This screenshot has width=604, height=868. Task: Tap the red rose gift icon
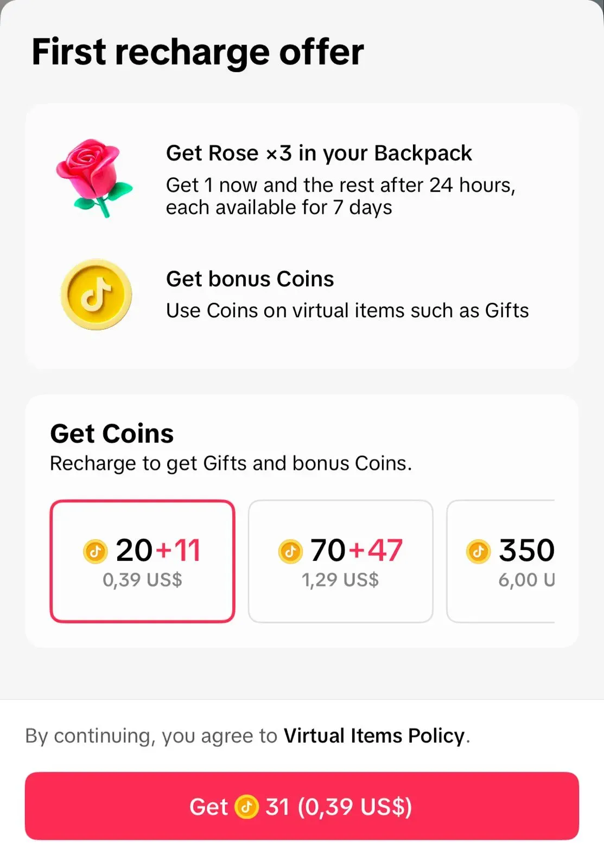point(96,178)
